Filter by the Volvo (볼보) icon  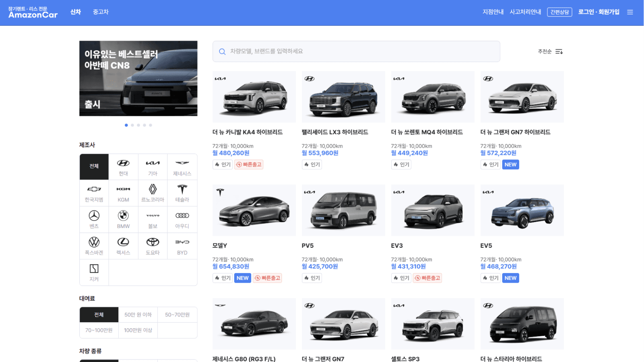pyautogui.click(x=153, y=220)
